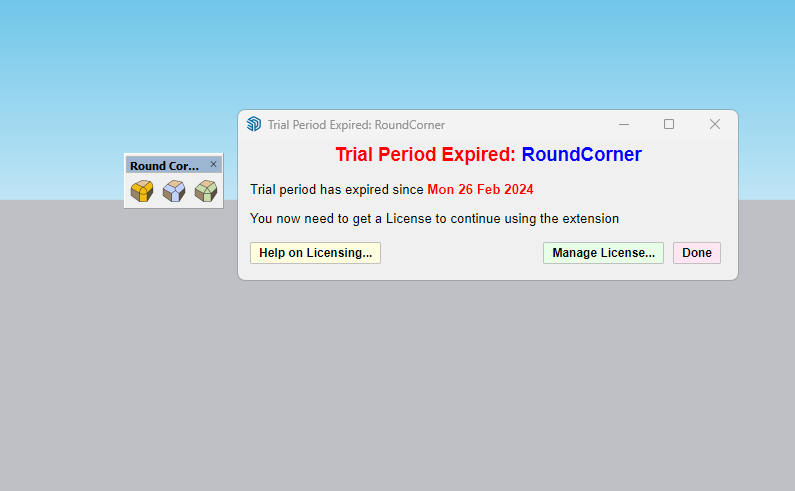Click the expiry date Mon 26 Feb 2024
Image resolution: width=795 pixels, height=491 pixels.
click(x=480, y=189)
